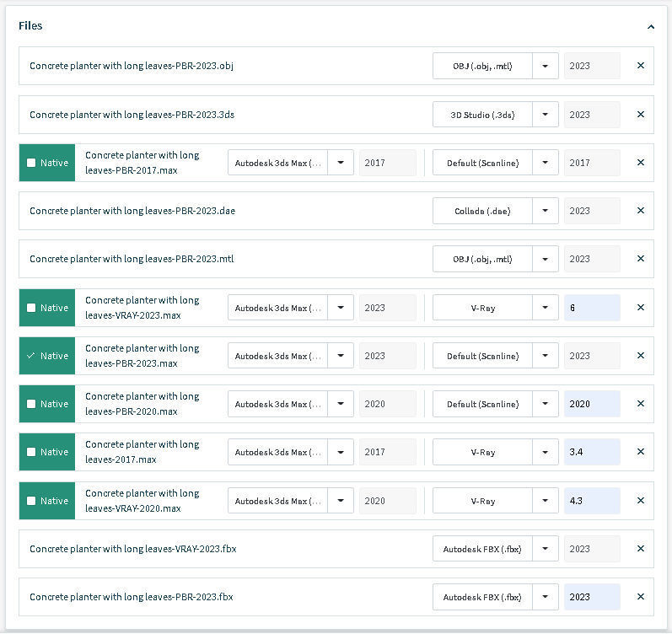Click the version field showing 4.3

point(591,501)
